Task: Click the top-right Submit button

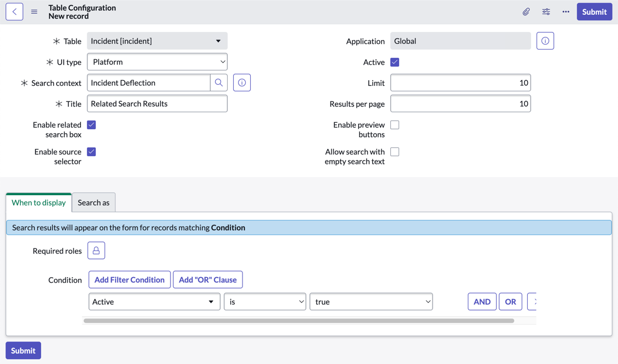Action: (x=594, y=12)
